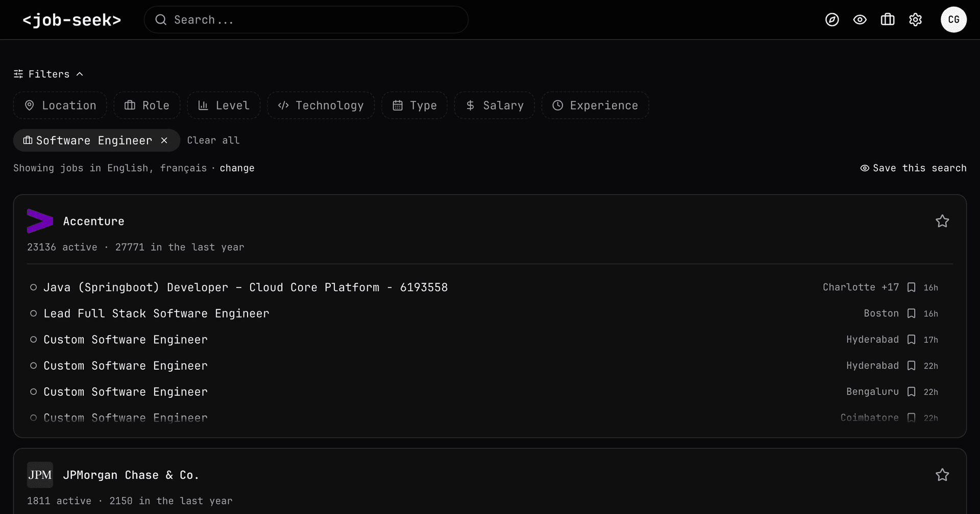Click '23136 active' count for Accenture
980x514 pixels.
click(x=62, y=247)
